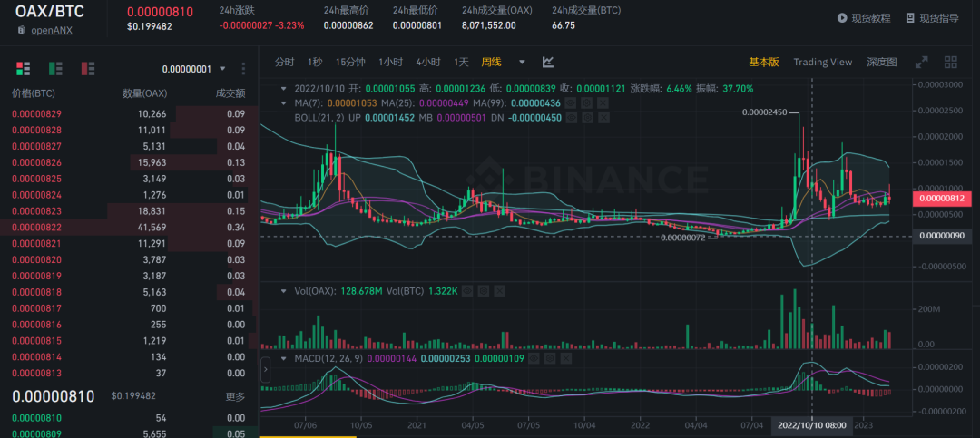Hide the BOLL indicator with eye icon

click(x=570, y=117)
